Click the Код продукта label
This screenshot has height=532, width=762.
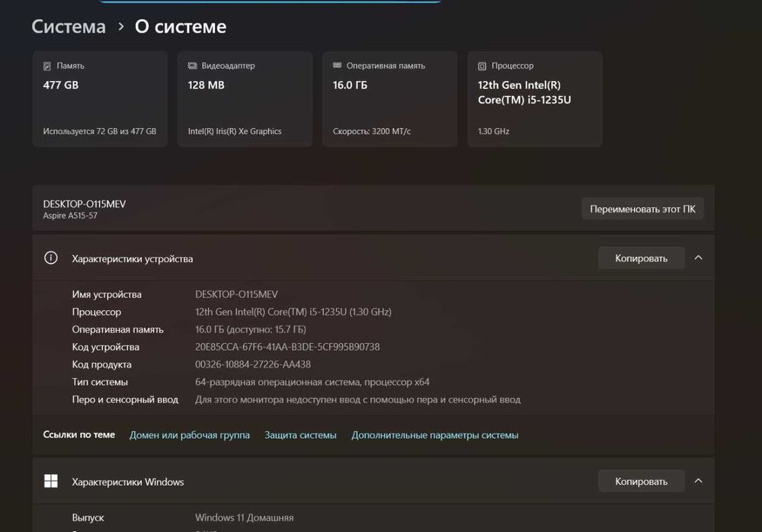coord(101,364)
